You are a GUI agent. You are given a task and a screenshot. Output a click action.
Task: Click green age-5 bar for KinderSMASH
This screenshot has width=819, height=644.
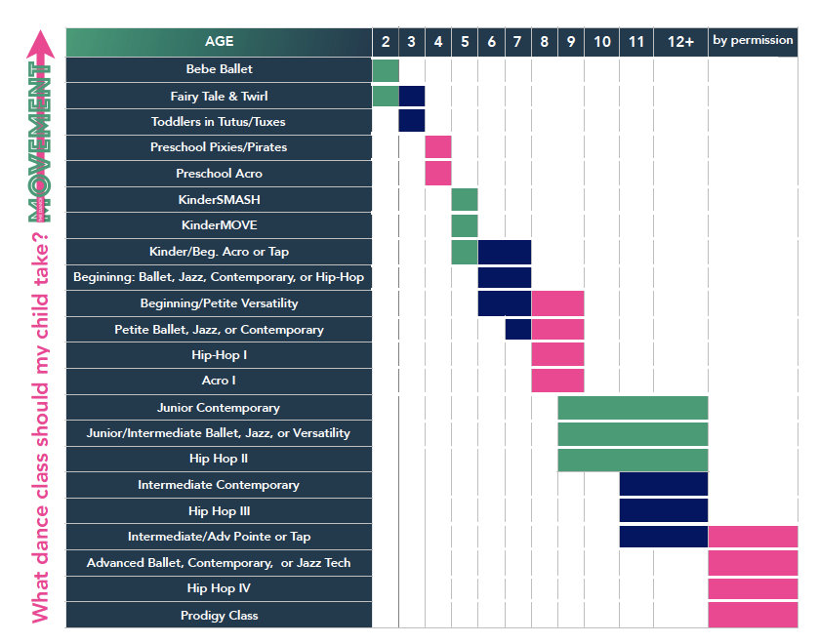point(465,199)
